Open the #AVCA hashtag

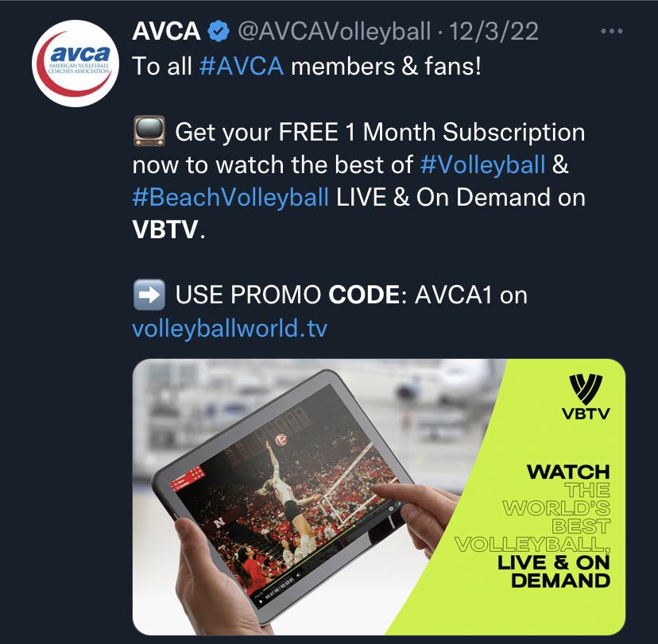(242, 66)
